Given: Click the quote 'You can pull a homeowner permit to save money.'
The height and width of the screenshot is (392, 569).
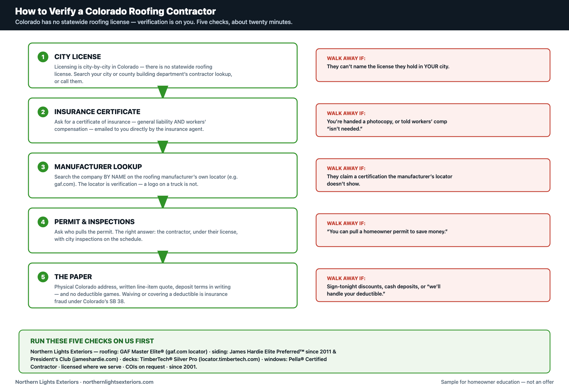Looking at the screenshot, I should click(x=387, y=232).
